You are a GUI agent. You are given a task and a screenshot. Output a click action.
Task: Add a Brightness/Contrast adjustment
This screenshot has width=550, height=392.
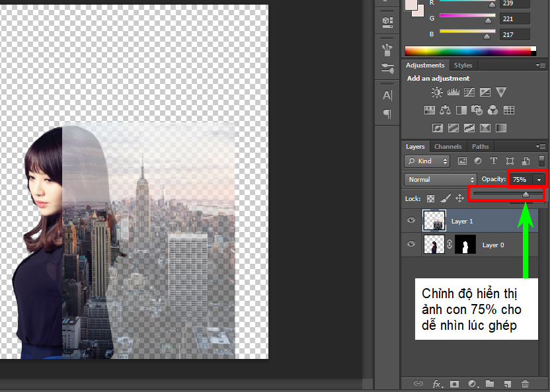437,93
